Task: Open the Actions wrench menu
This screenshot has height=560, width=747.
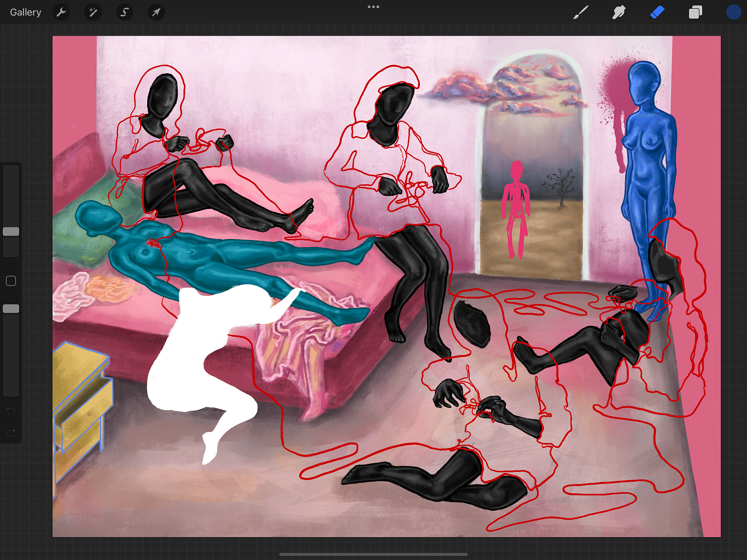Action: [x=61, y=12]
